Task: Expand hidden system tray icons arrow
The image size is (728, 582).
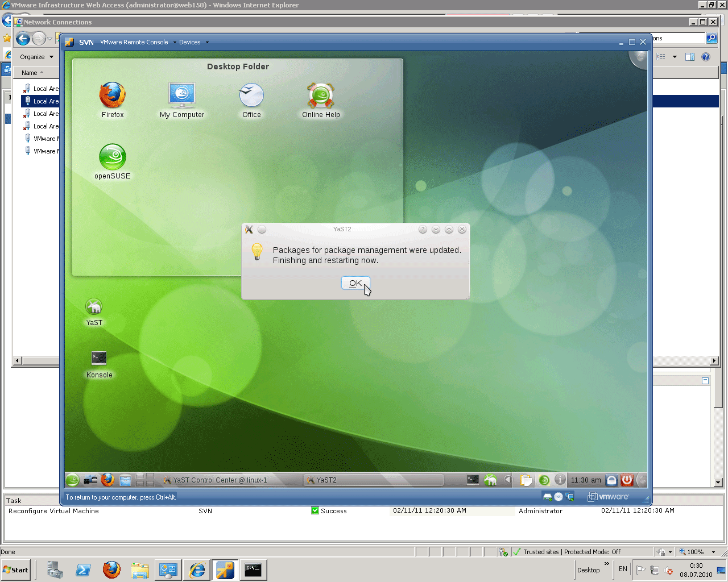Action: 508,480
